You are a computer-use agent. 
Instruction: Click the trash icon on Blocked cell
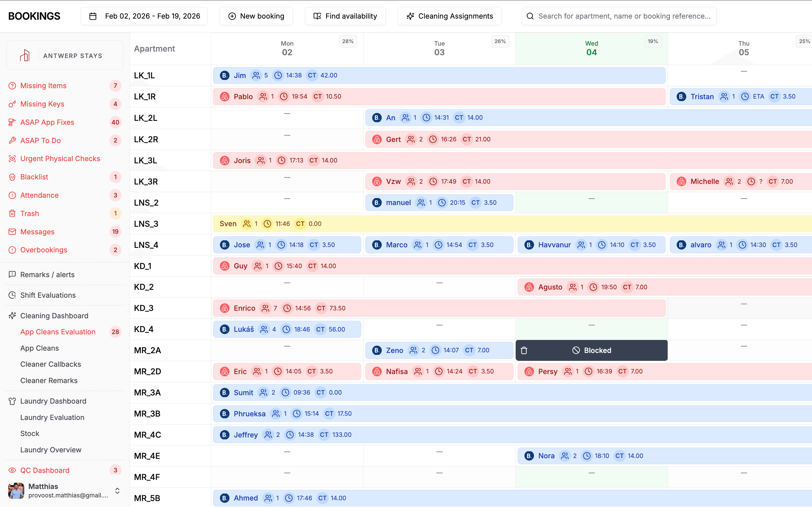[524, 350]
